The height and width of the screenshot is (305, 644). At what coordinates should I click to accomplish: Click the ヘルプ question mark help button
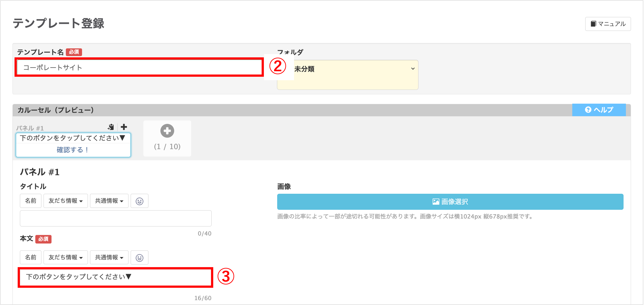[599, 110]
